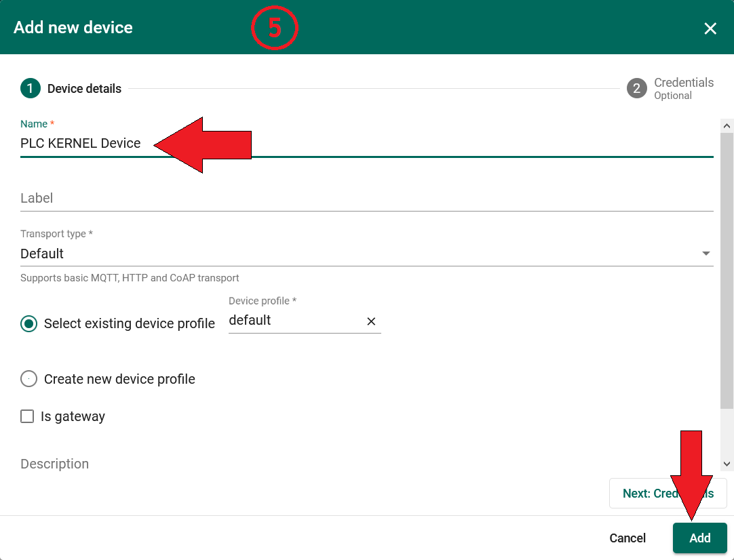
Task: Click the Transport type dropdown arrow
Action: pos(706,254)
